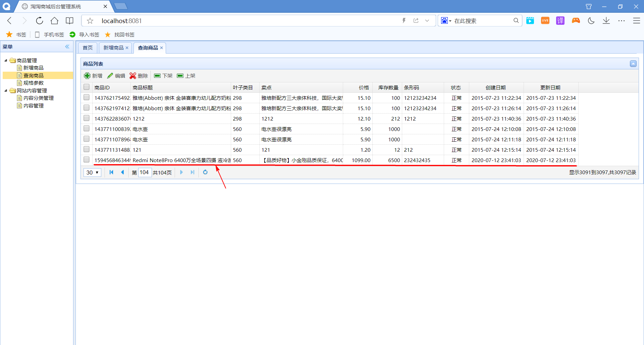Image resolution: width=644 pixels, height=345 pixels.
Task: Open 查询商品 in the sidebar tree
Action: 34,76
